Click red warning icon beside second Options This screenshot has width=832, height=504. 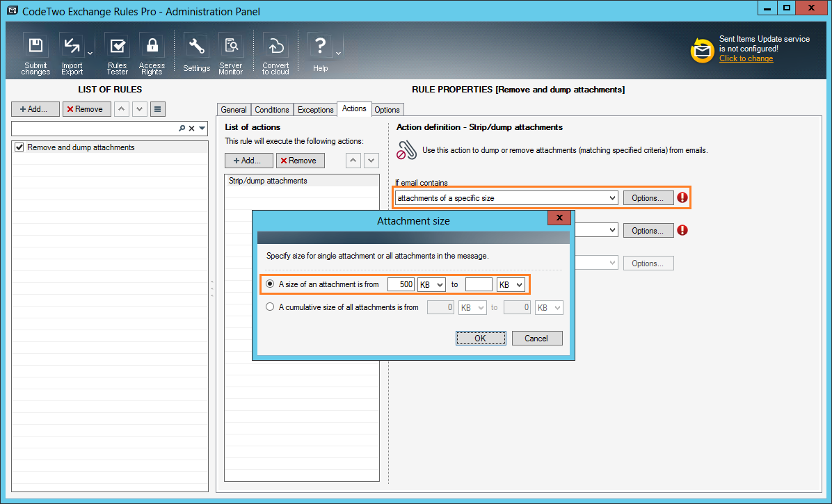click(x=682, y=230)
